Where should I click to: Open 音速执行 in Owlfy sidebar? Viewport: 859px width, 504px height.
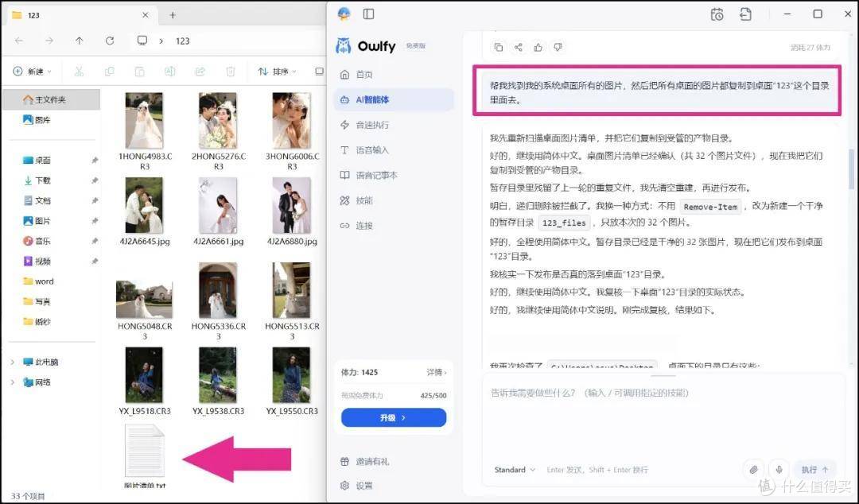[394, 125]
